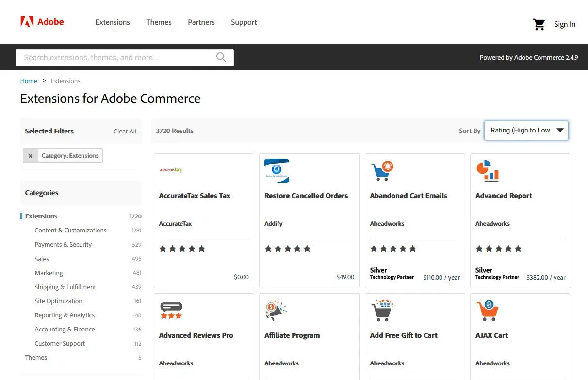Open the Support menu

click(244, 22)
